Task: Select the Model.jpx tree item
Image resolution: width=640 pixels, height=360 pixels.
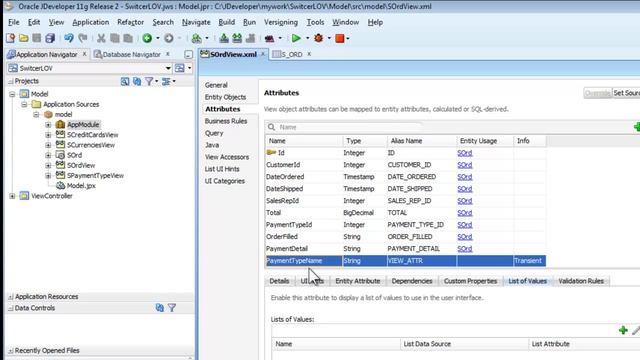Action: 81,186
